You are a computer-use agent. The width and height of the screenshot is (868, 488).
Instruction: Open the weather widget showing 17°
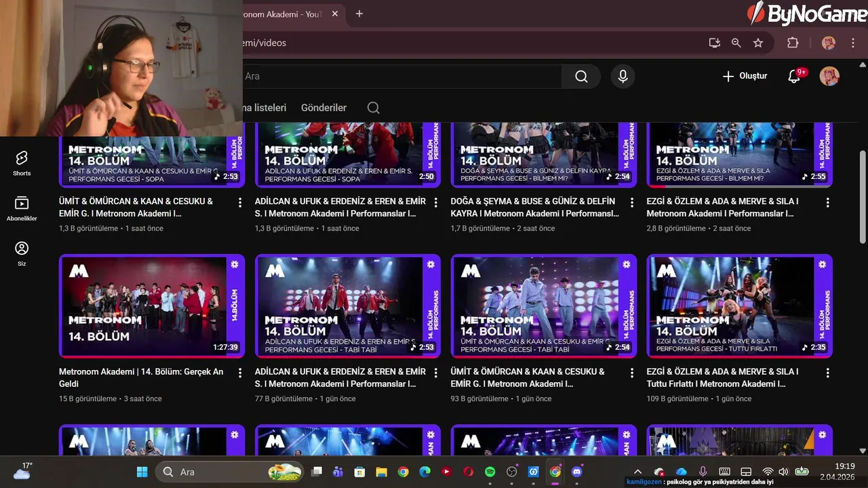click(22, 471)
